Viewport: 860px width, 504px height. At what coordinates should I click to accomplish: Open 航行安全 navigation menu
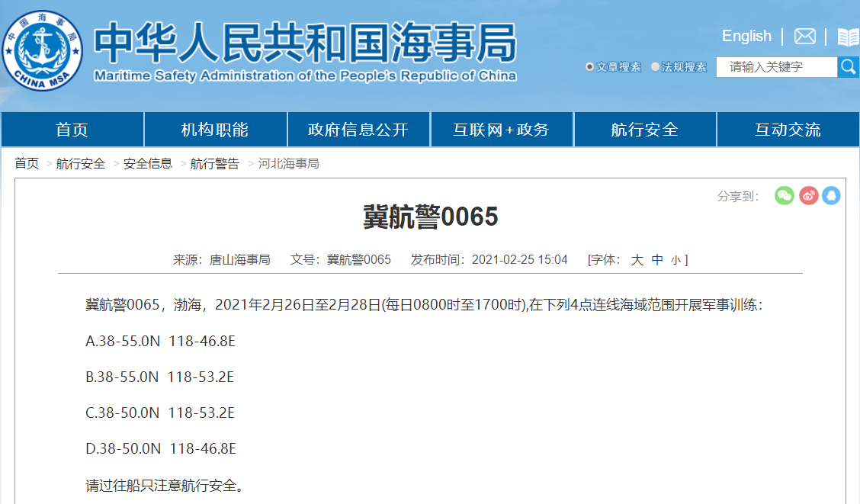645,130
